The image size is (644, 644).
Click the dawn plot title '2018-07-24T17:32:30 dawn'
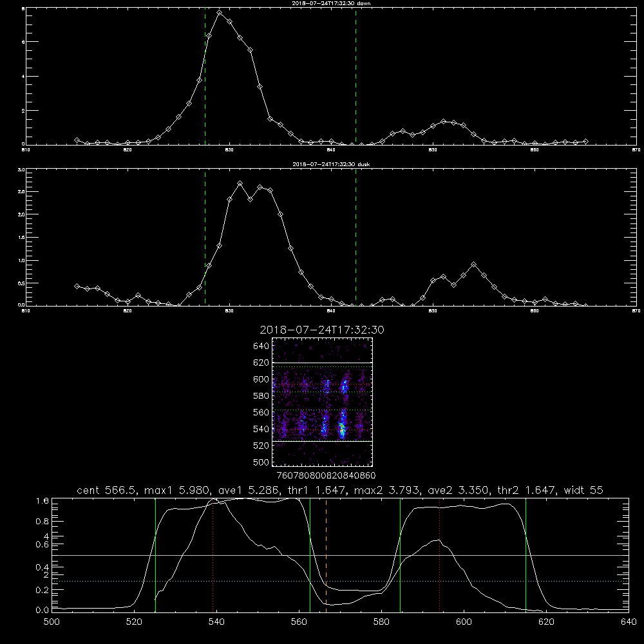[331, 3]
